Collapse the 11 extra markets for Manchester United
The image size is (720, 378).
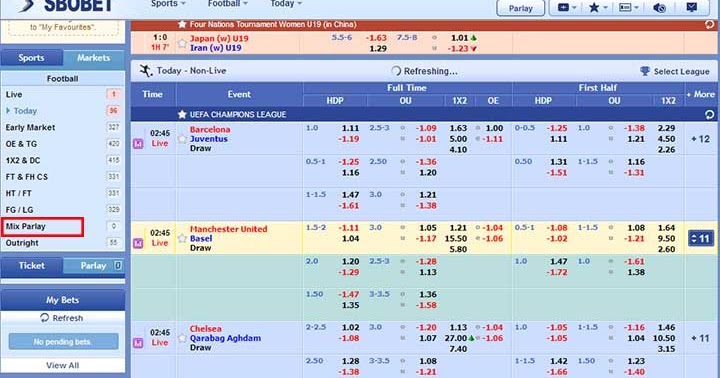tap(701, 238)
